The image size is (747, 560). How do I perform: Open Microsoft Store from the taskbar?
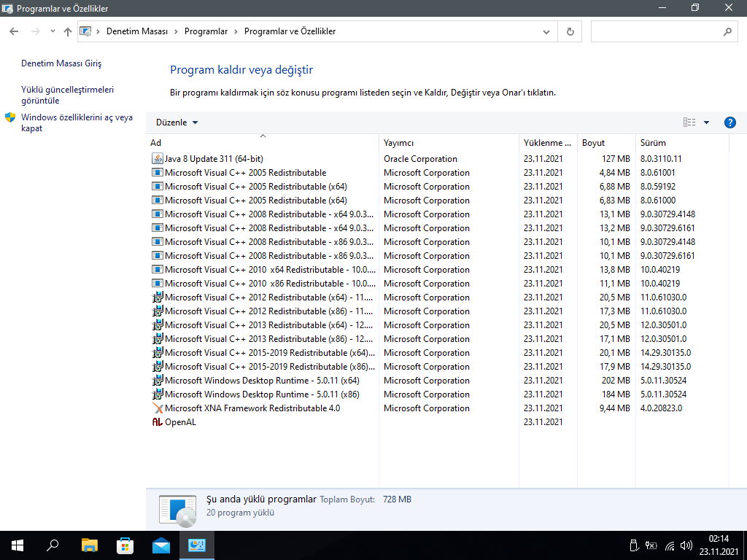[x=125, y=545]
